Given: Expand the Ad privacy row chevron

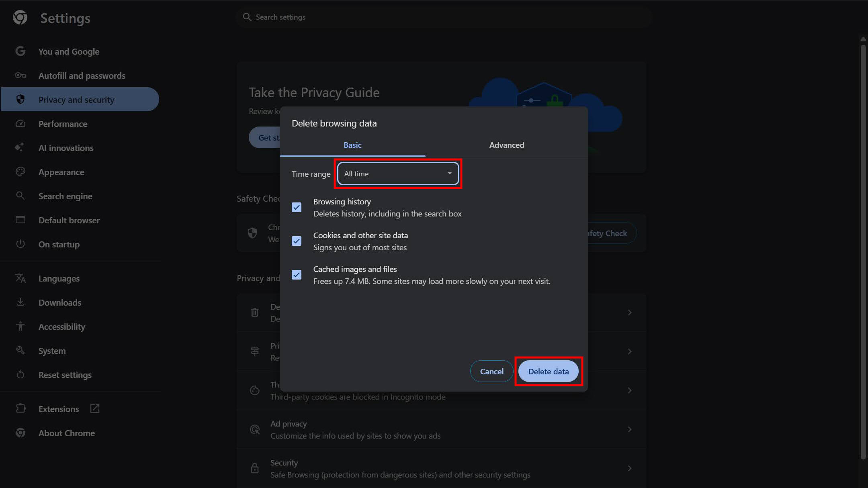Looking at the screenshot, I should coord(630,429).
